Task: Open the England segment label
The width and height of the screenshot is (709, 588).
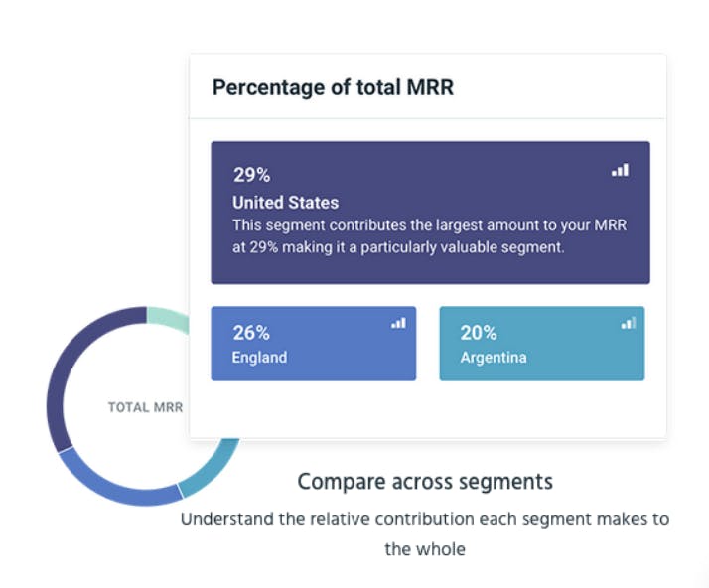Action: tap(258, 357)
